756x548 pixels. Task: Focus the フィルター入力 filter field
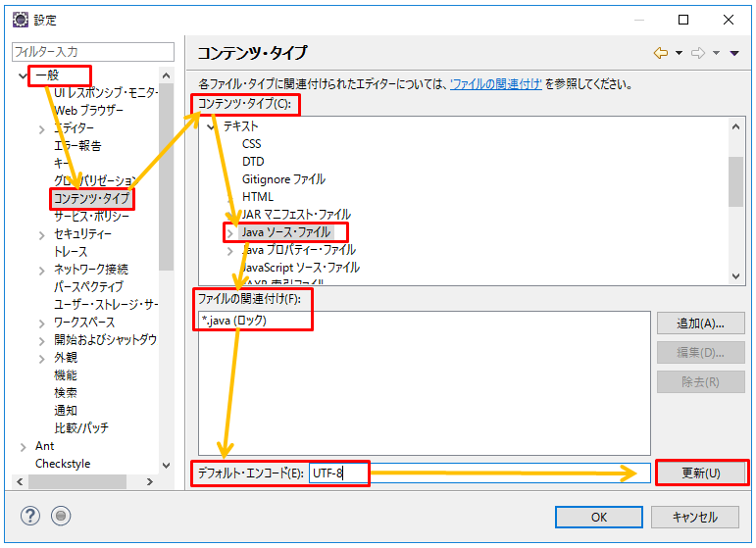click(92, 52)
